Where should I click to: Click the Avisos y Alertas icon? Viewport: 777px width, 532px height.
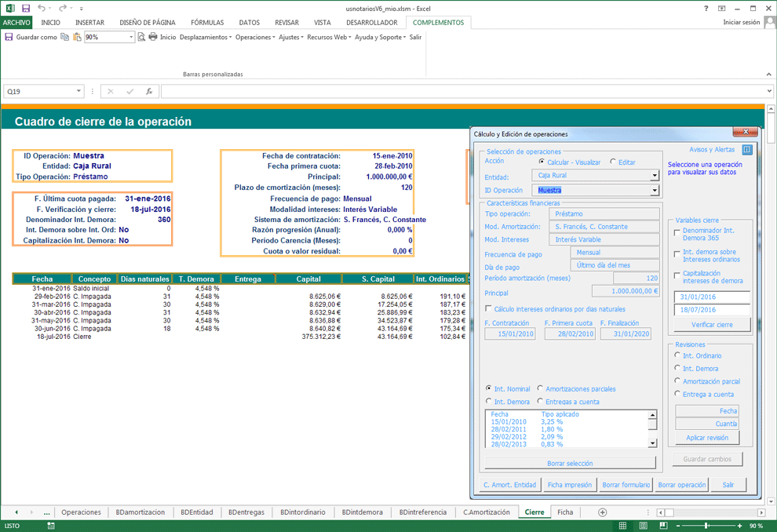747,150
